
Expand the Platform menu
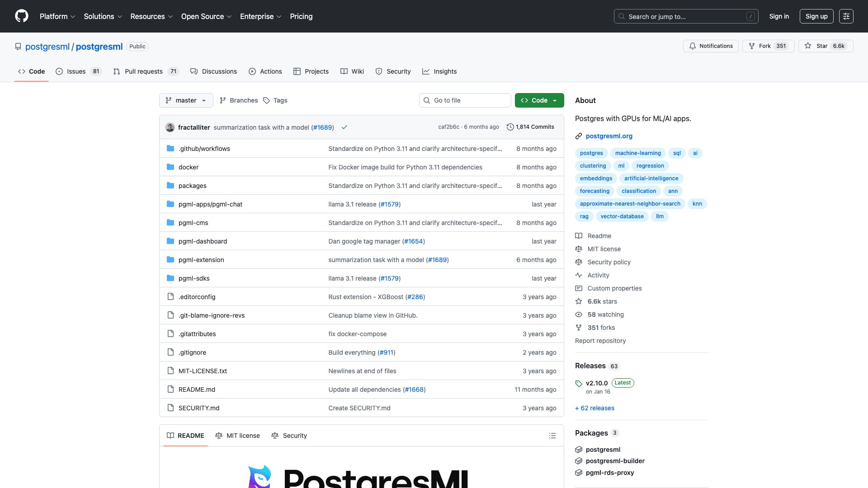coord(57,16)
